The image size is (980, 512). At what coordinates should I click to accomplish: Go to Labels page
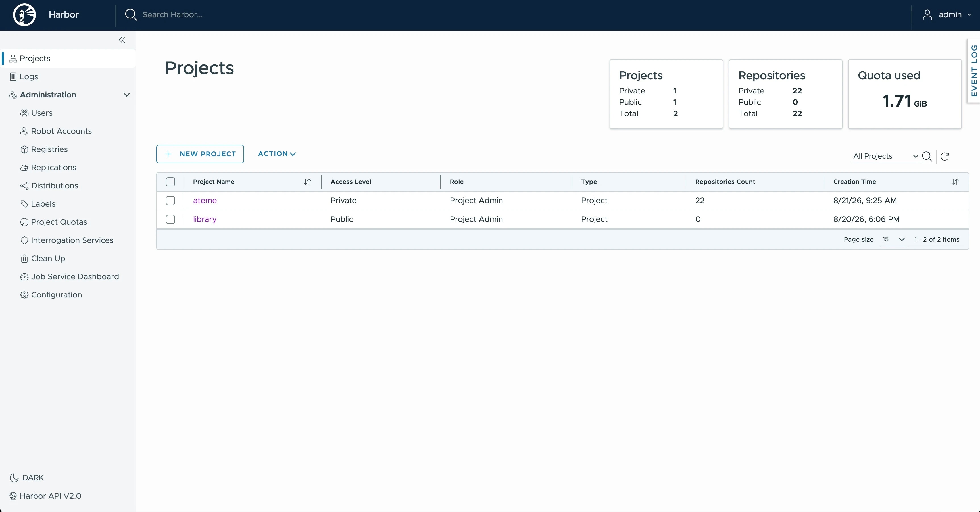pos(43,204)
